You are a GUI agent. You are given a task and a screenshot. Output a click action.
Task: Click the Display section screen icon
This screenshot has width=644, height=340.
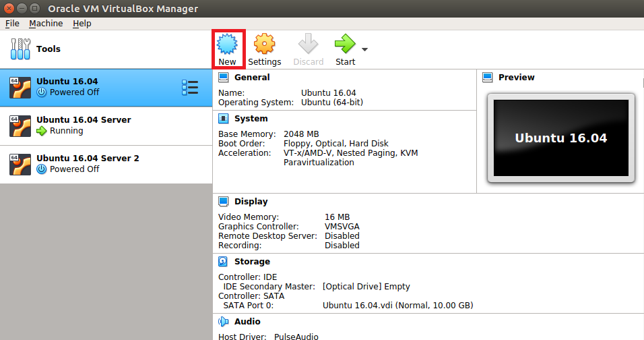point(224,202)
